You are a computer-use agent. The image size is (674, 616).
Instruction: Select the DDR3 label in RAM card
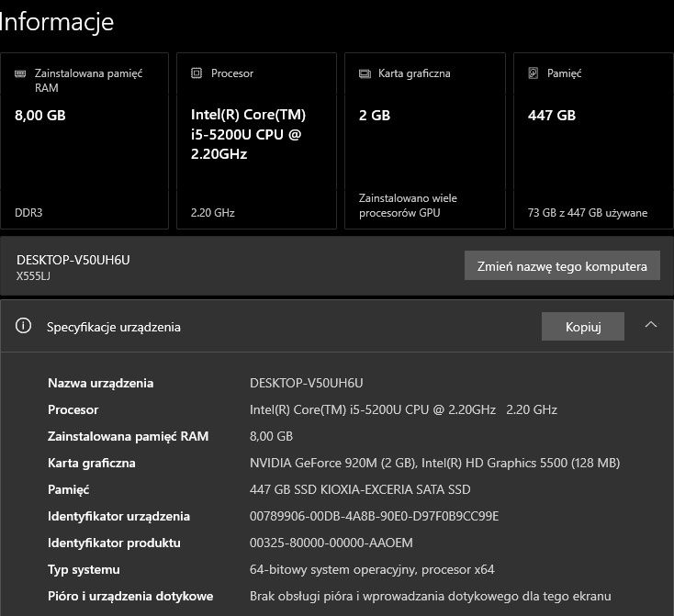(28, 213)
